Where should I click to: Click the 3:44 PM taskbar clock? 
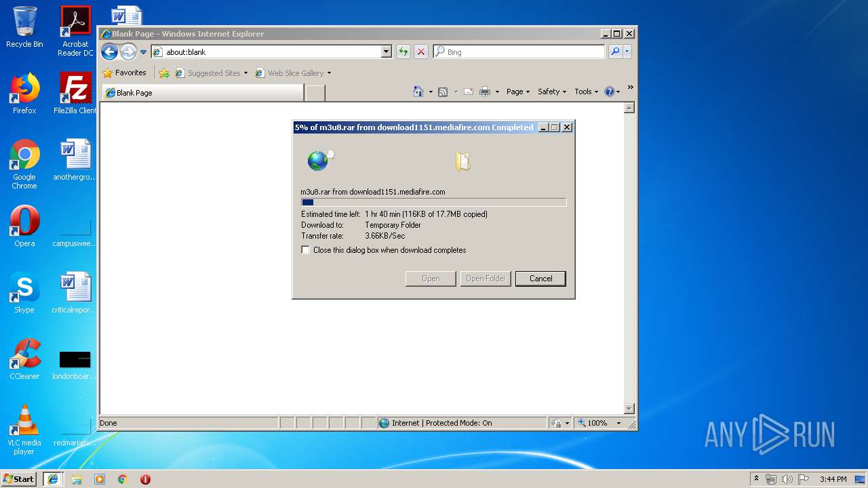(x=833, y=479)
